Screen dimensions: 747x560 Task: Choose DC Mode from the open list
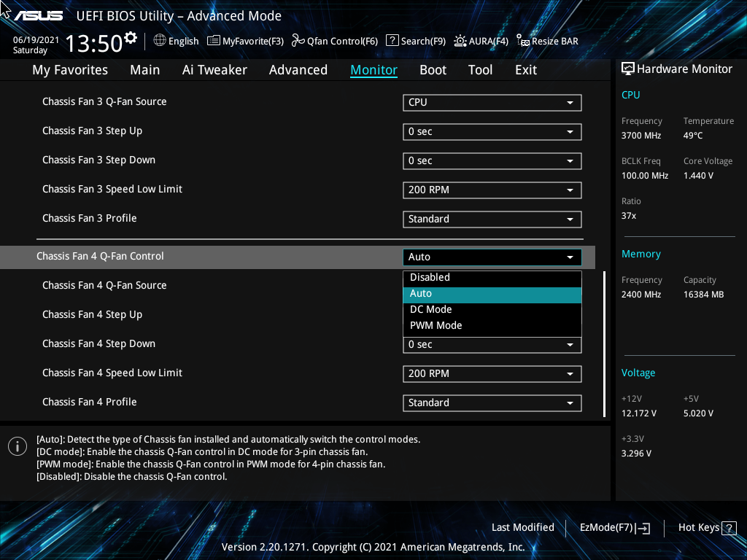point(492,309)
